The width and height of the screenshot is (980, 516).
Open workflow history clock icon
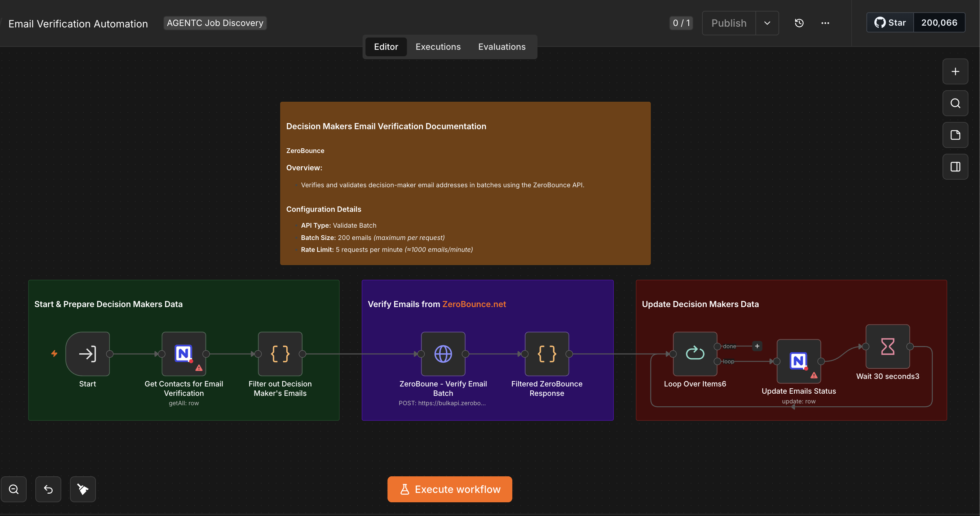pos(799,23)
